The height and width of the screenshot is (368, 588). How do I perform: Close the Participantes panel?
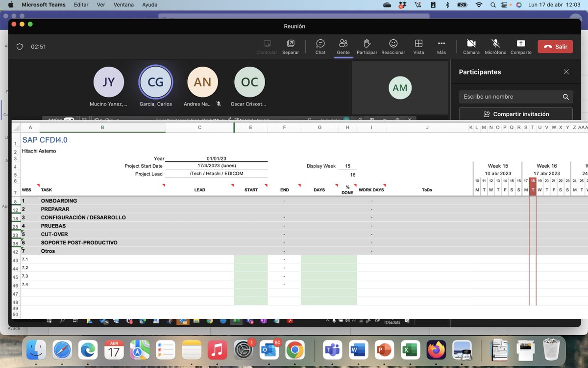[566, 72]
